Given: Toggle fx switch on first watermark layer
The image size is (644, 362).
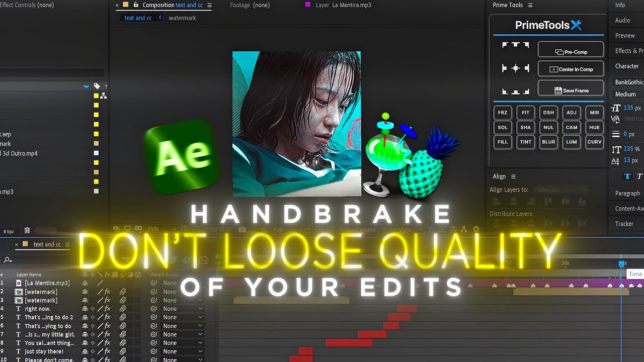Looking at the screenshot, I should (107, 292).
